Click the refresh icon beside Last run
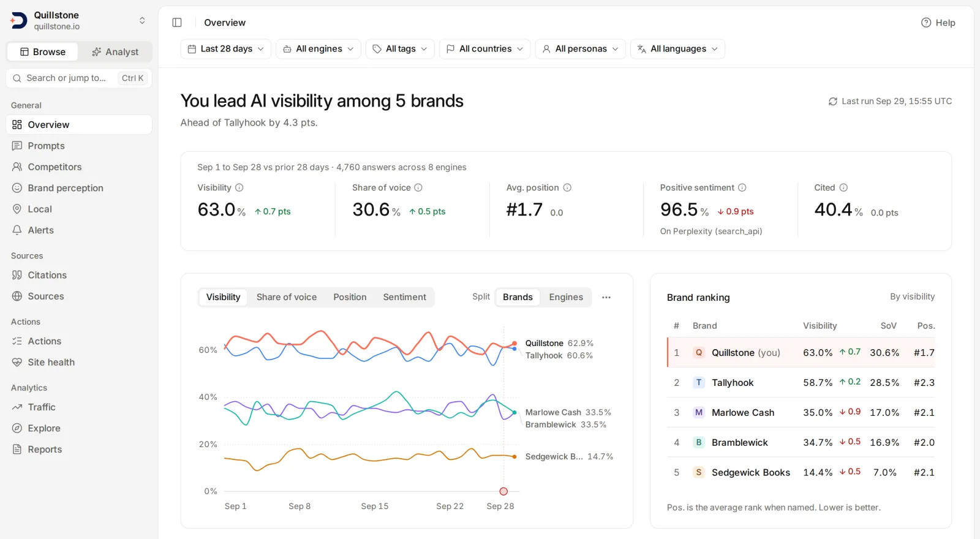 tap(833, 102)
